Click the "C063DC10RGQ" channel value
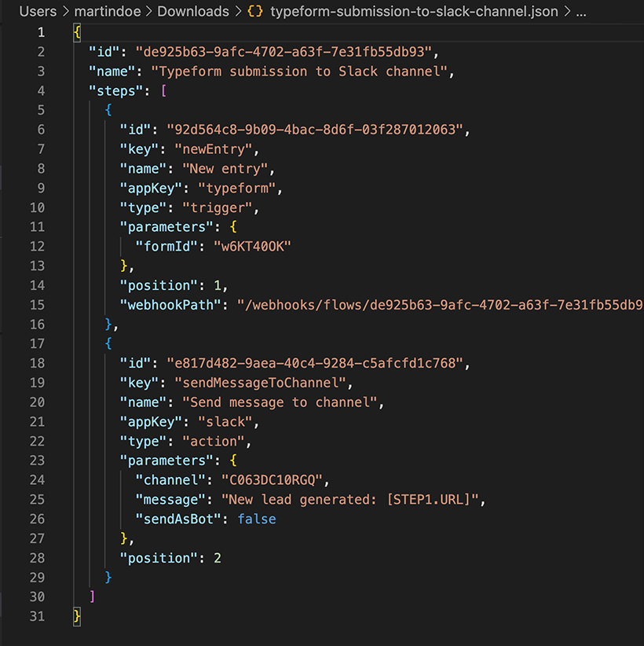644x646 pixels. coord(273,480)
